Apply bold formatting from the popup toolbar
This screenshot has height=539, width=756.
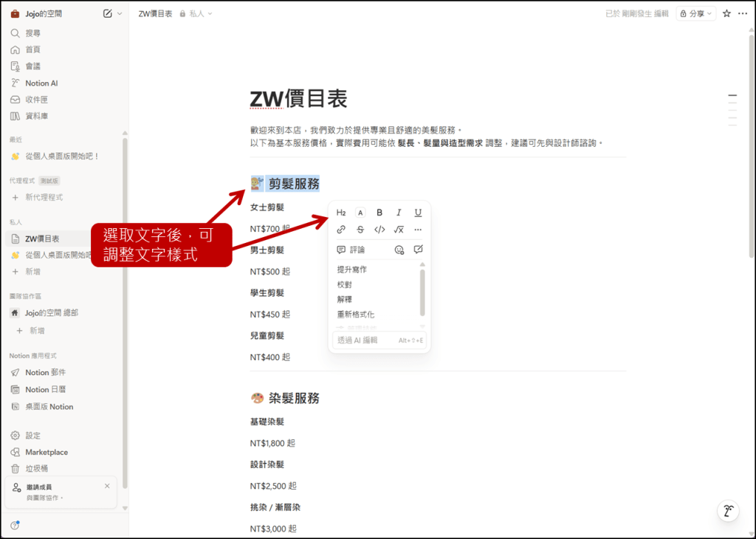pyautogui.click(x=379, y=213)
